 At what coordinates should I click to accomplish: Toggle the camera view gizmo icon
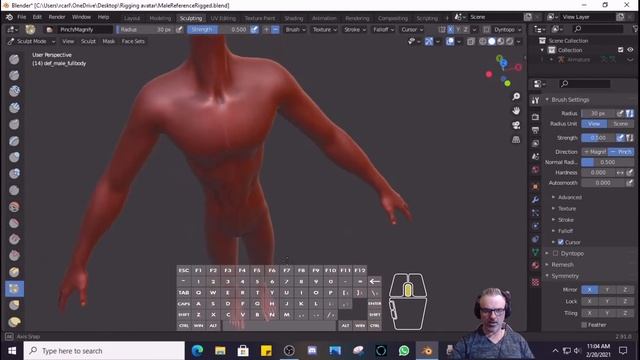(516, 125)
